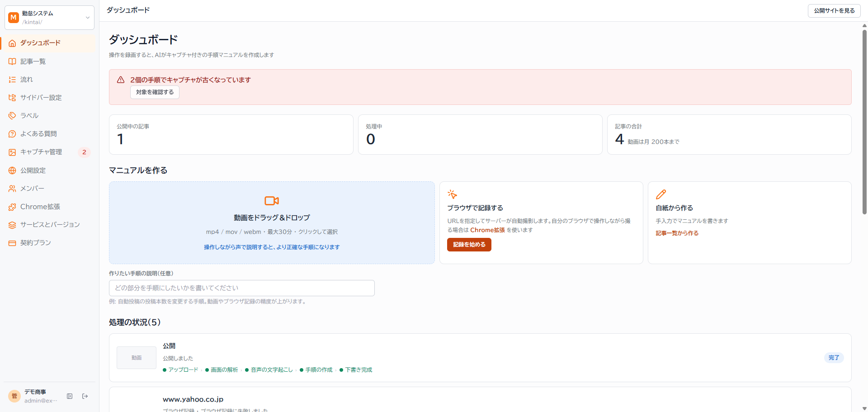Click the 記事の合計 stat card
The image size is (868, 412).
[x=729, y=135]
